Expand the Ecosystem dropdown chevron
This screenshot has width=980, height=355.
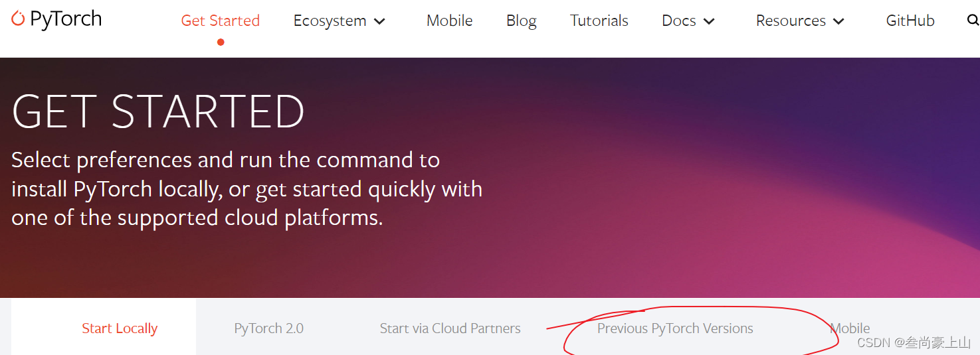(x=380, y=21)
